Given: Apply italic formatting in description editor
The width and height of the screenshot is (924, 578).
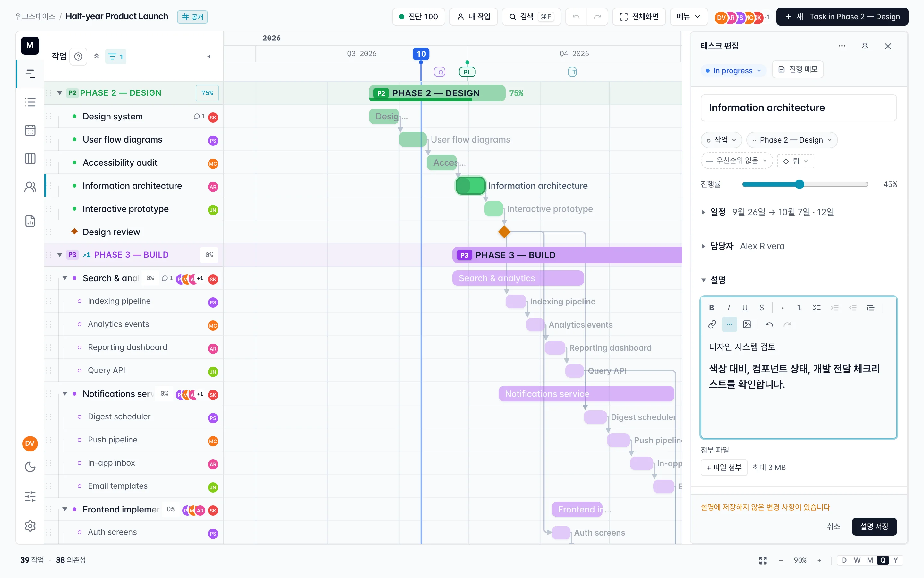Looking at the screenshot, I should point(729,308).
